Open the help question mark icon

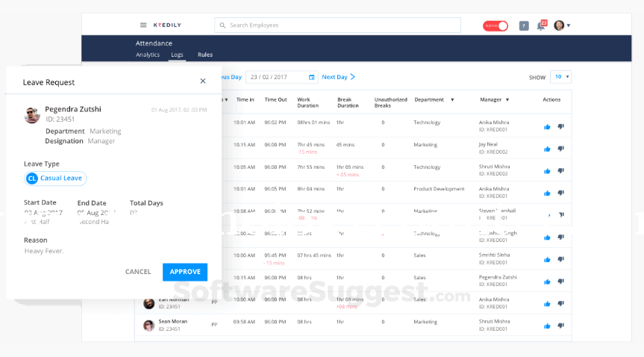[524, 26]
